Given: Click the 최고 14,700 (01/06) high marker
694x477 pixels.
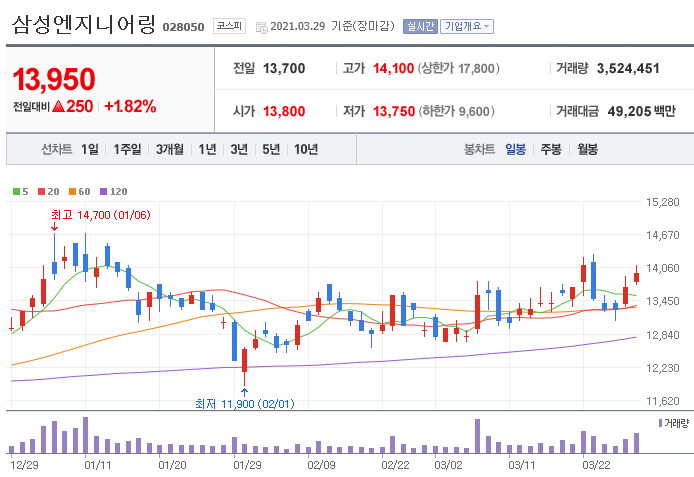Looking at the screenshot, I should click(101, 215).
